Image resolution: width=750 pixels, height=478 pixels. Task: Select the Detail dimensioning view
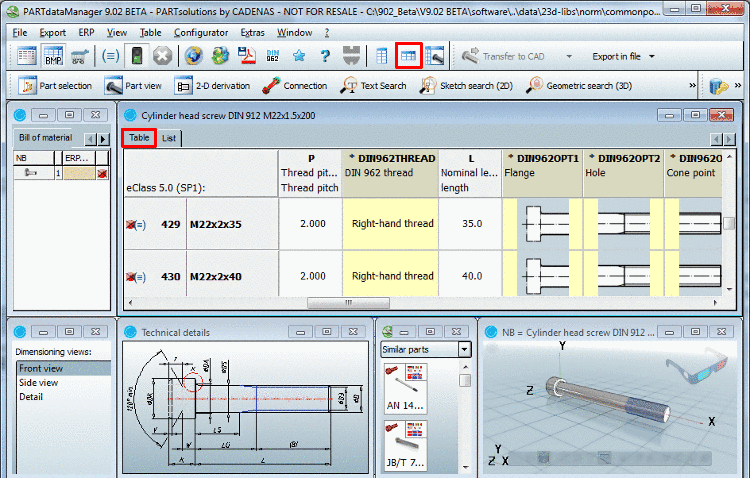pos(31,397)
